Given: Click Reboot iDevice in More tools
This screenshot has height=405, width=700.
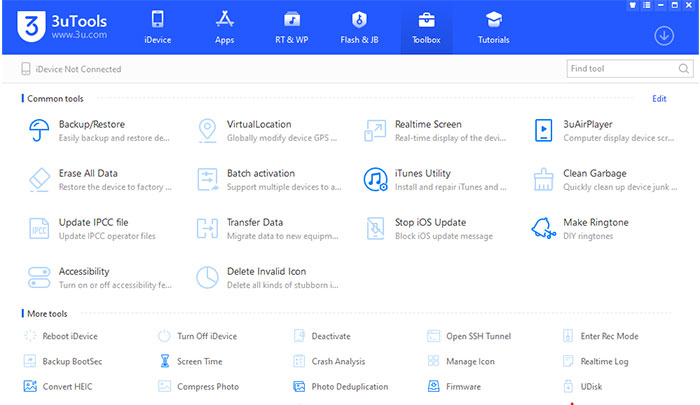Looking at the screenshot, I should (69, 336).
